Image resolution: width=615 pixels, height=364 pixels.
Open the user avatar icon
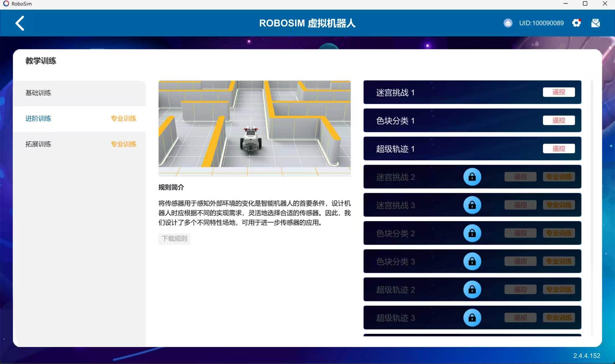click(508, 23)
